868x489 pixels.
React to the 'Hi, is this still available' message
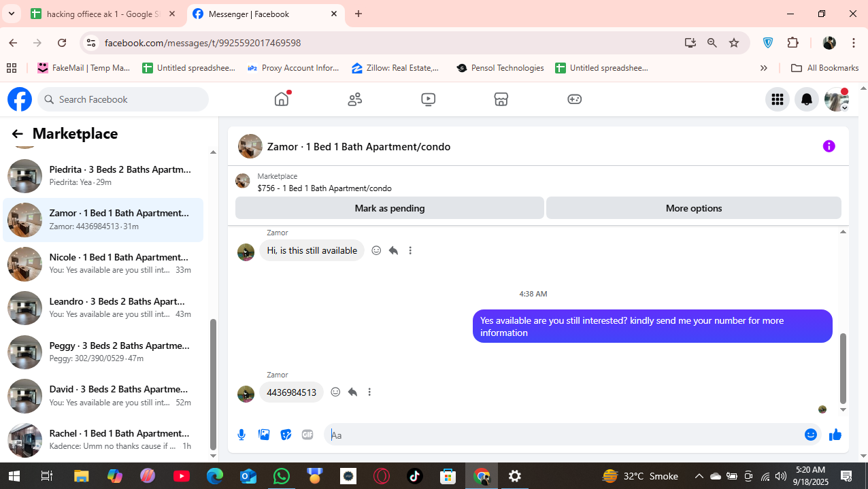tap(376, 250)
